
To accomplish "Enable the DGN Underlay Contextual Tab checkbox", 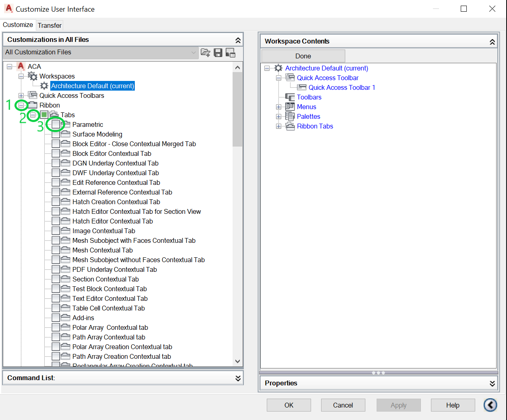I will (56, 163).
